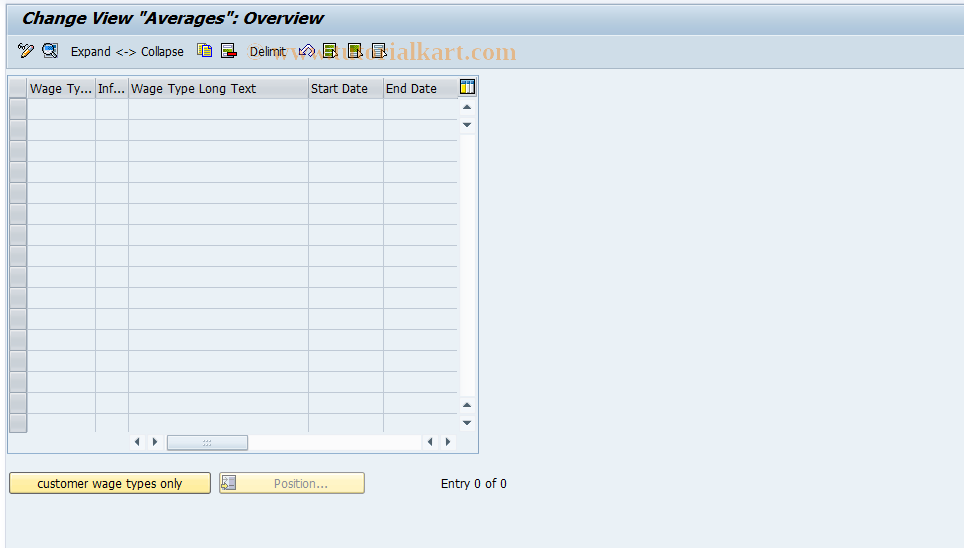
Task: Click the horizontal scrollbar thumb
Action: tap(207, 442)
